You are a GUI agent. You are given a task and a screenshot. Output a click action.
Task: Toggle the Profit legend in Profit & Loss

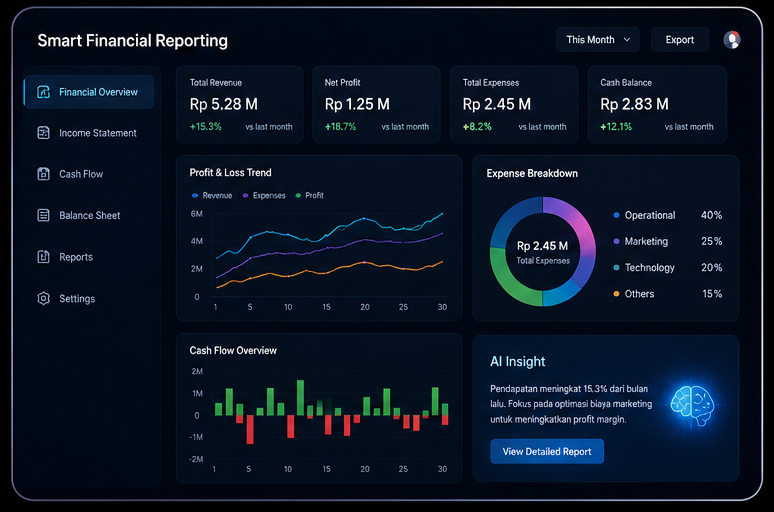310,196
